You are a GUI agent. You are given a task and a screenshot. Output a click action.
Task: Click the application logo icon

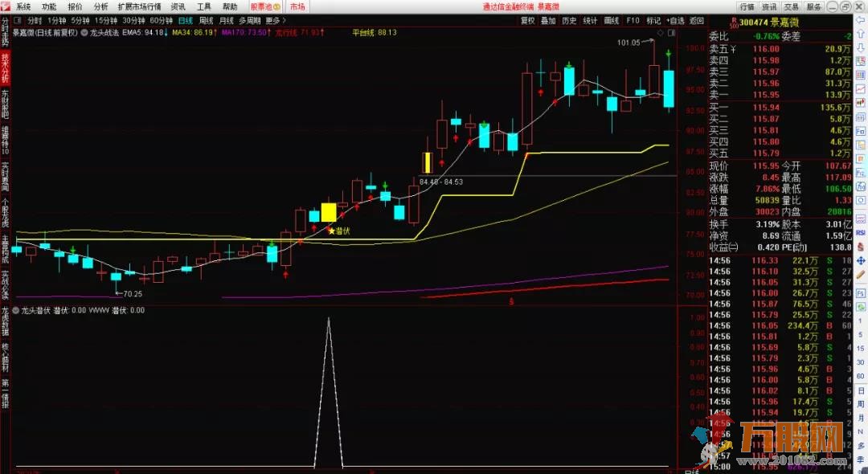tap(6, 6)
